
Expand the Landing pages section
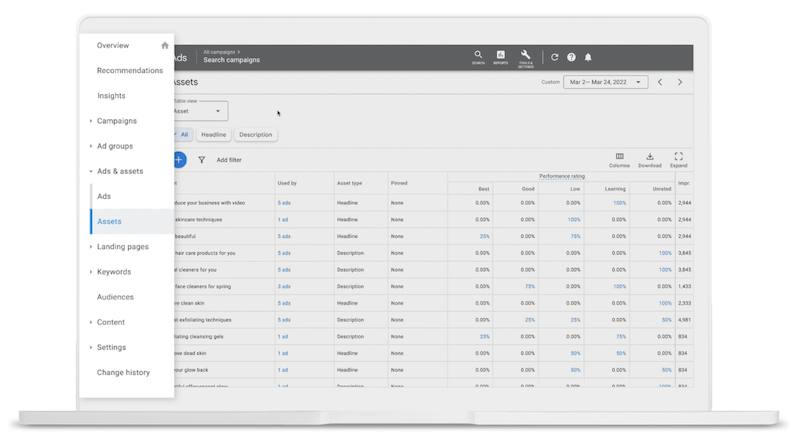(x=91, y=247)
